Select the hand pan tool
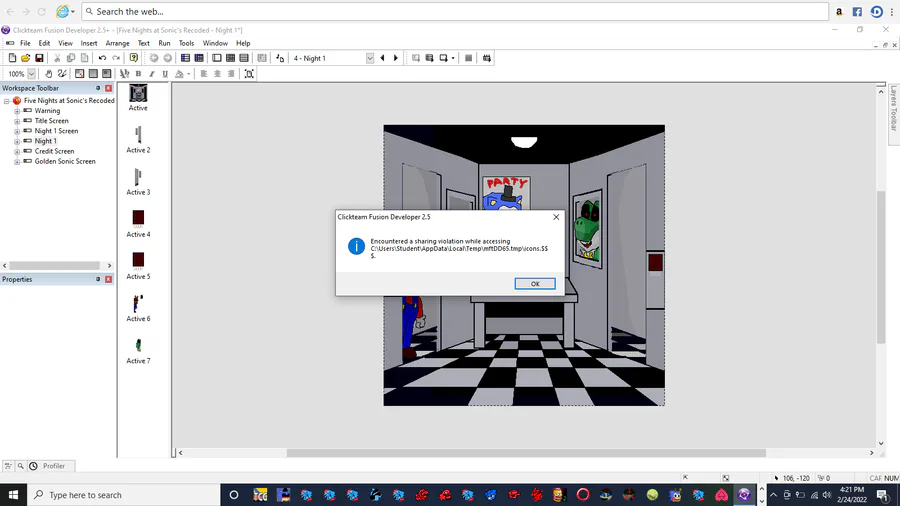 coord(49,73)
